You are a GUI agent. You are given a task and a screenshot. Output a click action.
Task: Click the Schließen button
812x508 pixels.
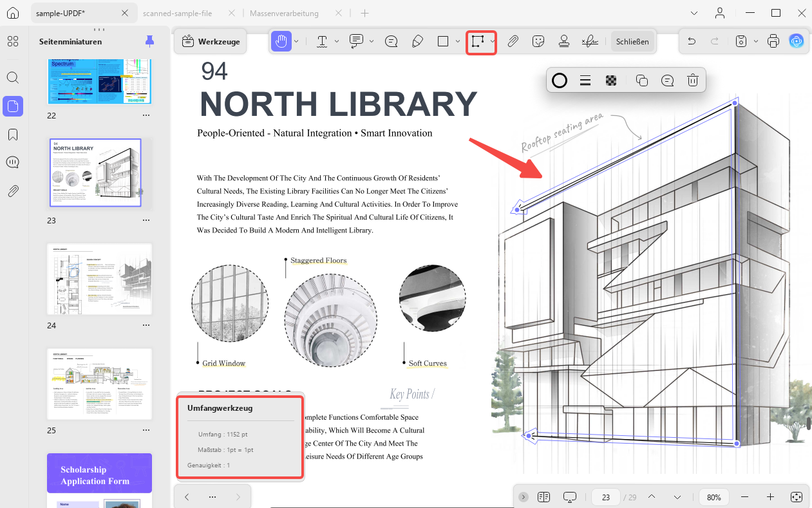coord(633,41)
